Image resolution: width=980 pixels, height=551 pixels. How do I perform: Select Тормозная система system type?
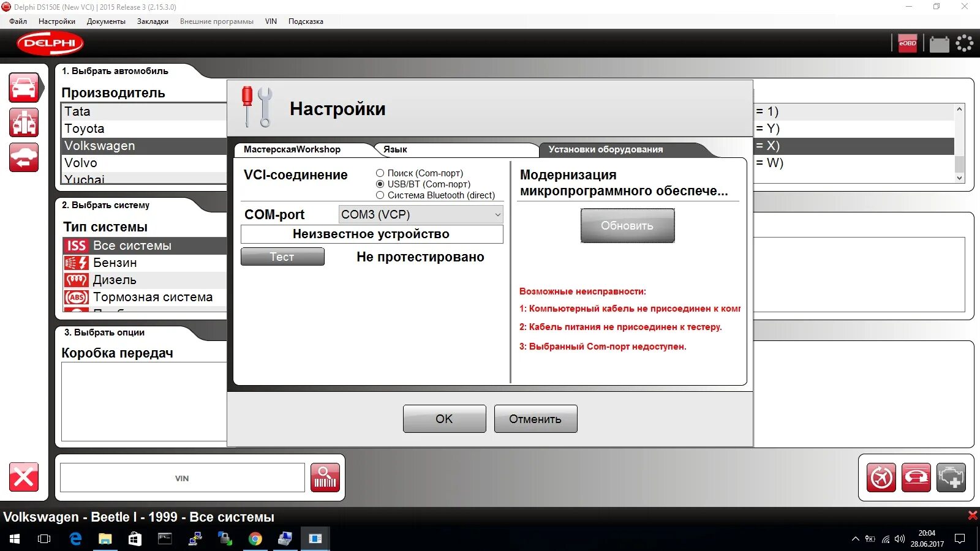pos(145,297)
